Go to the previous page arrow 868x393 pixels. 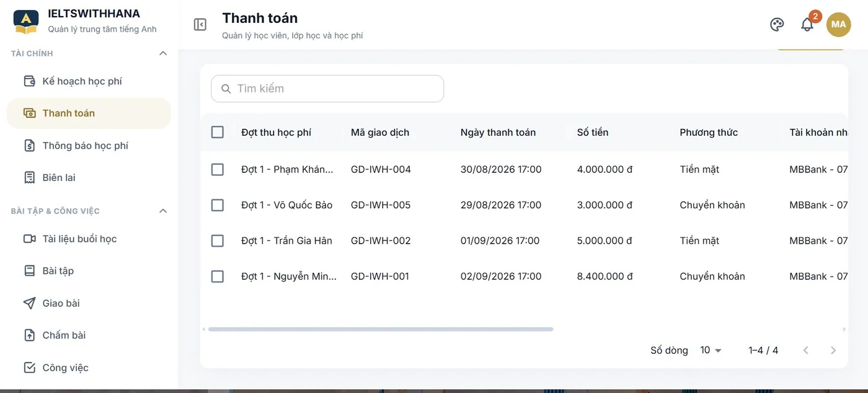806,350
